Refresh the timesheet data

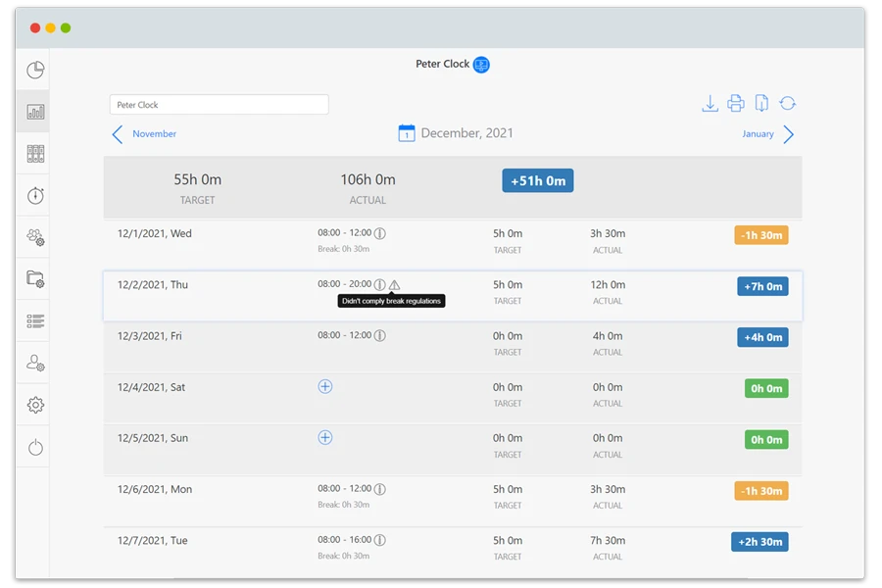pyautogui.click(x=789, y=103)
